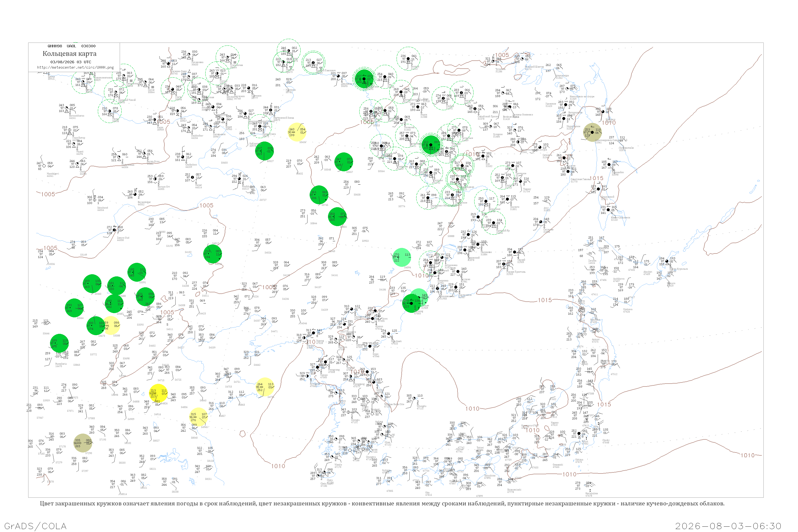Click the green filled circle at station 50527
Screen dimensions: 798x532
[x=265, y=151]
